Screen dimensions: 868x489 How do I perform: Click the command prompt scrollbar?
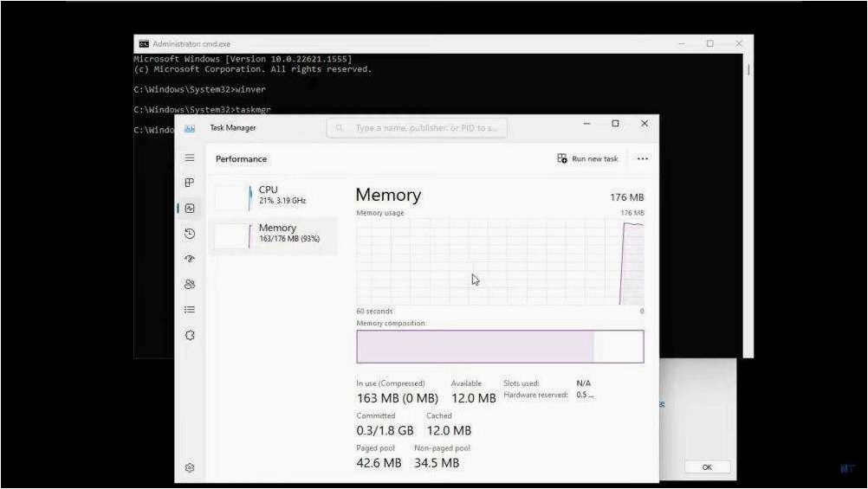748,204
